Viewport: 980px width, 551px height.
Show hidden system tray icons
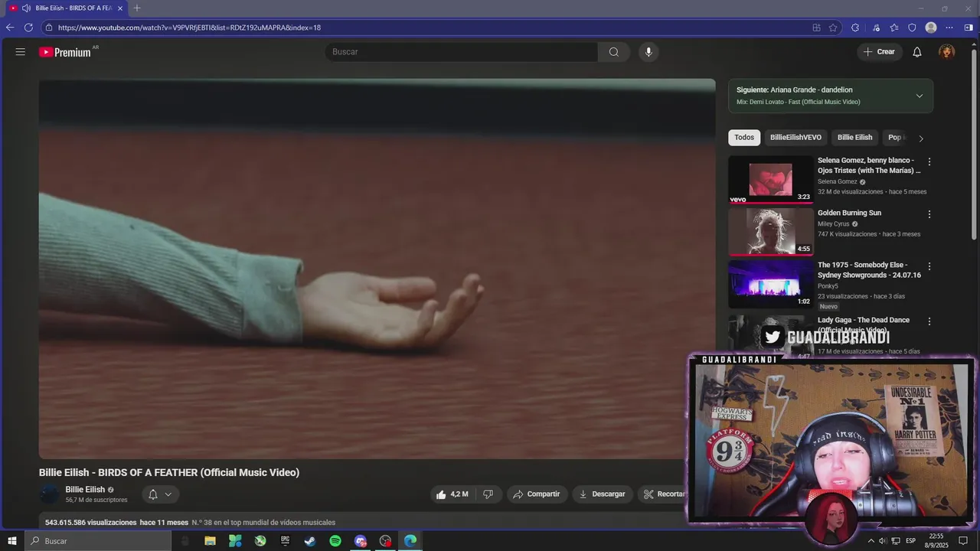[x=871, y=541]
